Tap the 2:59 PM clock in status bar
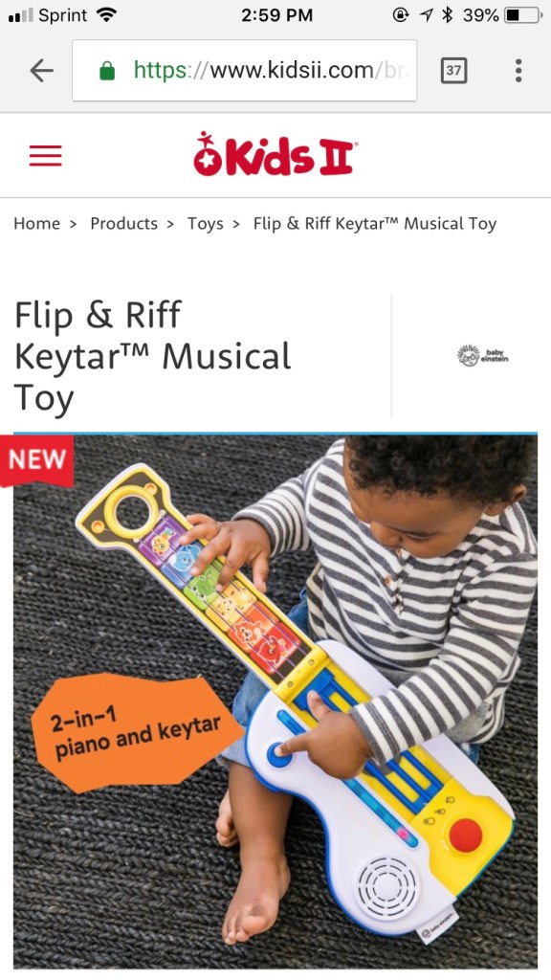The width and height of the screenshot is (551, 980). [276, 15]
